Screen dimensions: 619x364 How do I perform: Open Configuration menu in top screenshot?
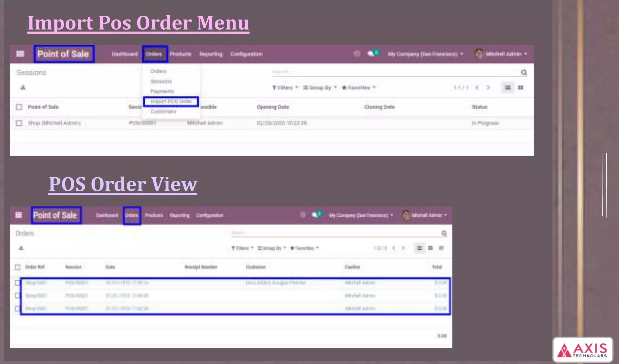click(246, 54)
